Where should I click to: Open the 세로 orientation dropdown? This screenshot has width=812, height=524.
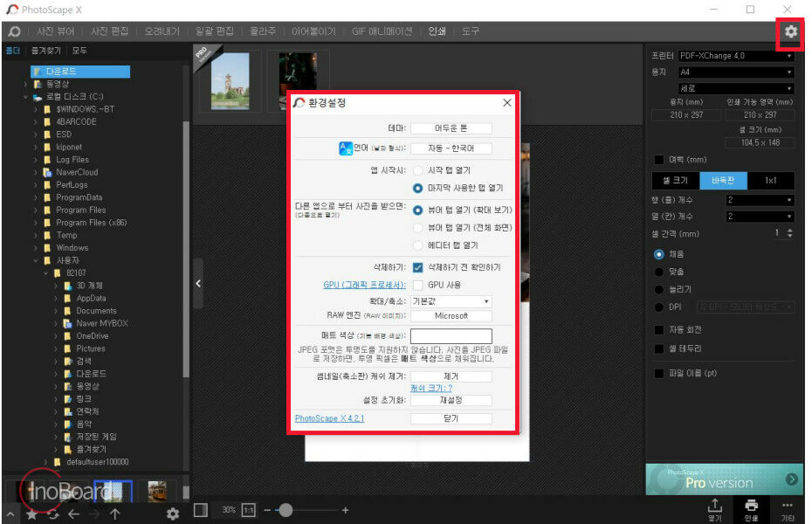point(736,88)
